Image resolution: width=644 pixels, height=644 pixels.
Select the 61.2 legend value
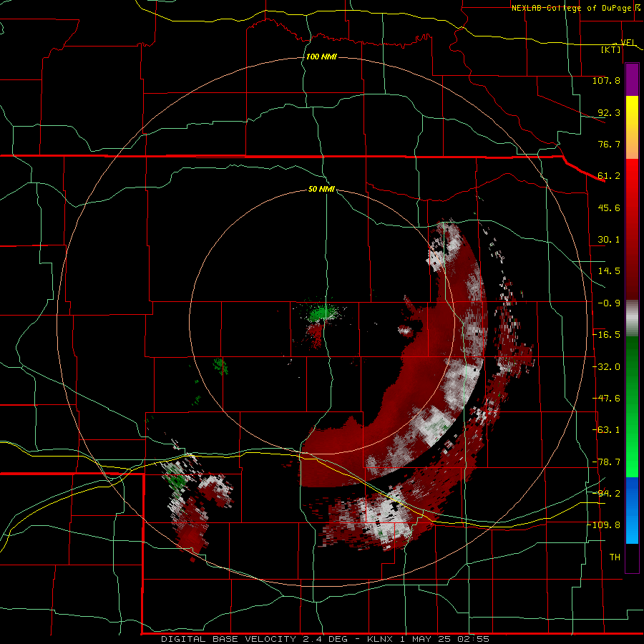pos(609,176)
